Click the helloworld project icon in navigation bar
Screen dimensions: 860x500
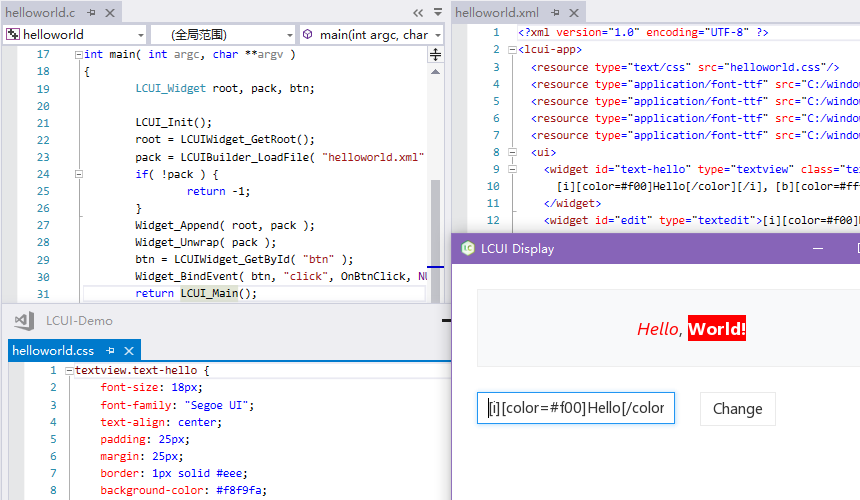coord(13,35)
